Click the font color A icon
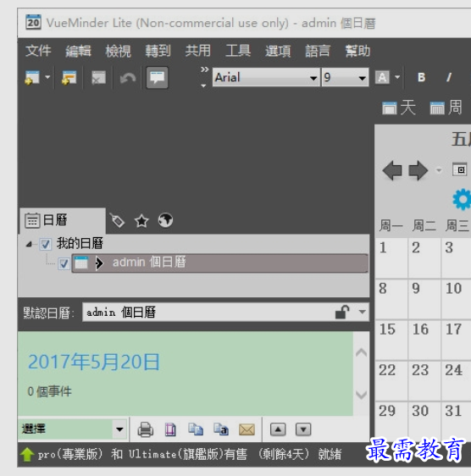Image resolution: width=471 pixels, height=476 pixels. (382, 77)
